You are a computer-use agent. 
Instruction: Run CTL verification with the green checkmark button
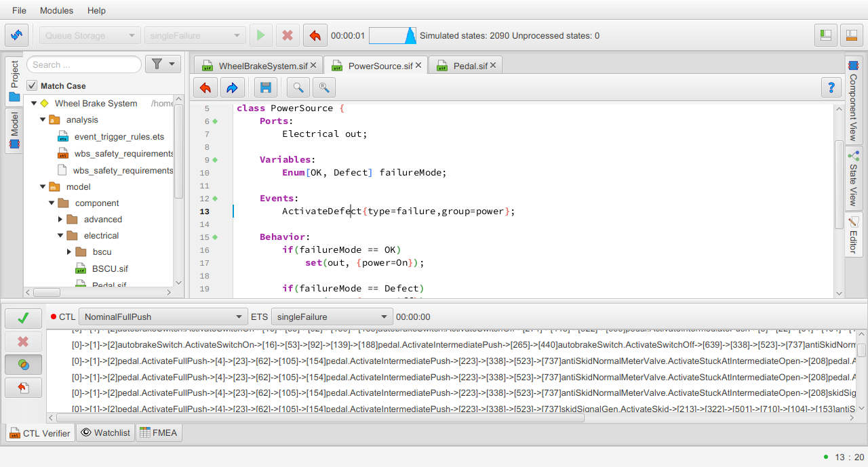pos(23,318)
